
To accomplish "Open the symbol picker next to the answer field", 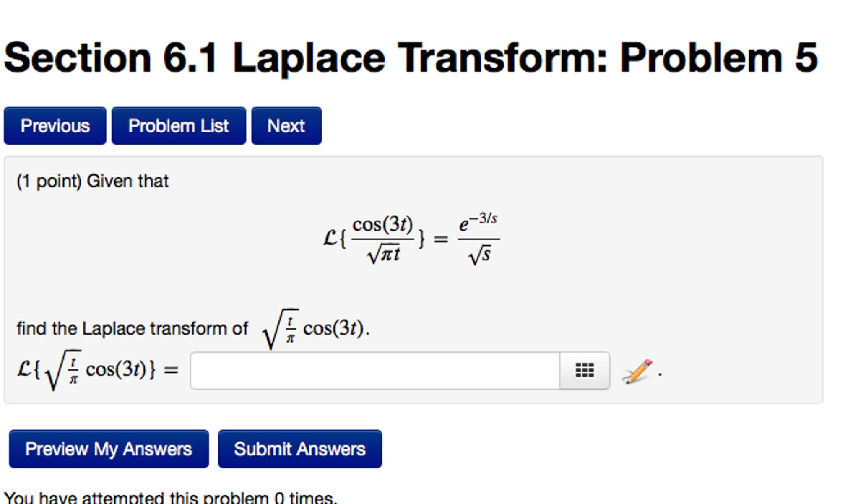I will tap(585, 371).
